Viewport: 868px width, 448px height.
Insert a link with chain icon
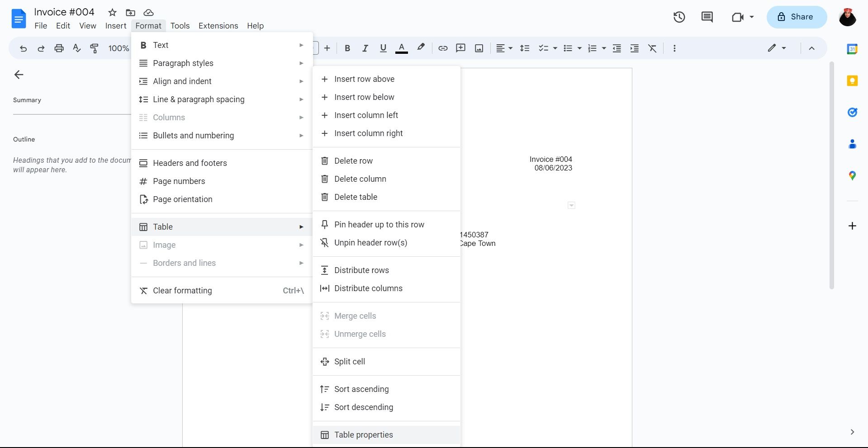point(443,48)
